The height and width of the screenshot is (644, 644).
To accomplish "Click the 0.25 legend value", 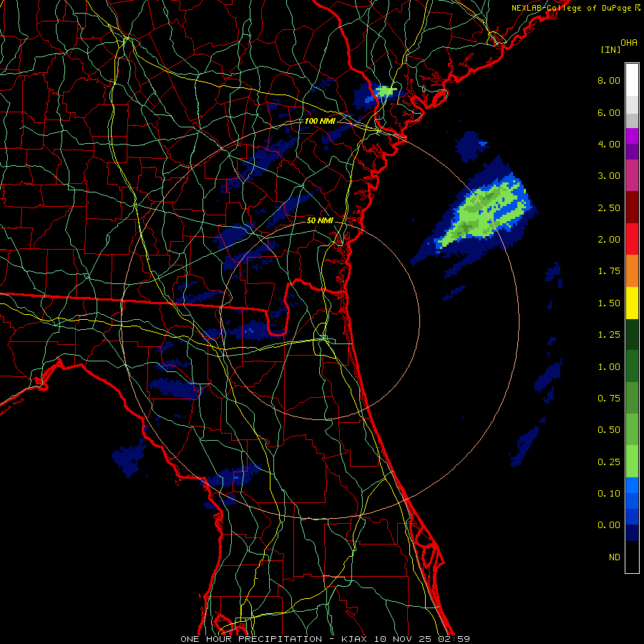I will pos(609,462).
